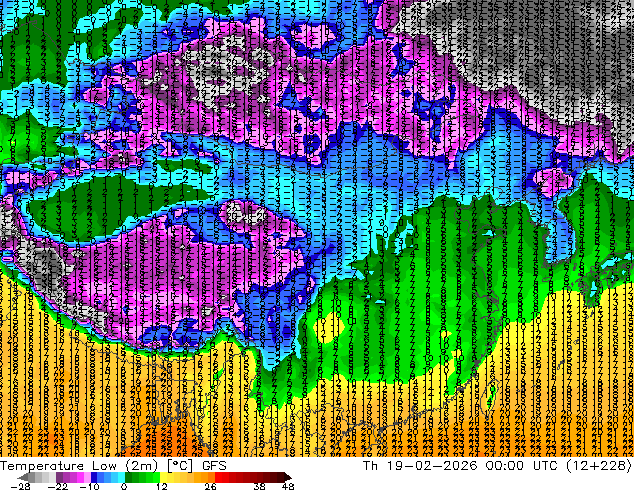634x490 pixels.
Task: Select the -22 legend label
Action: 58,486
